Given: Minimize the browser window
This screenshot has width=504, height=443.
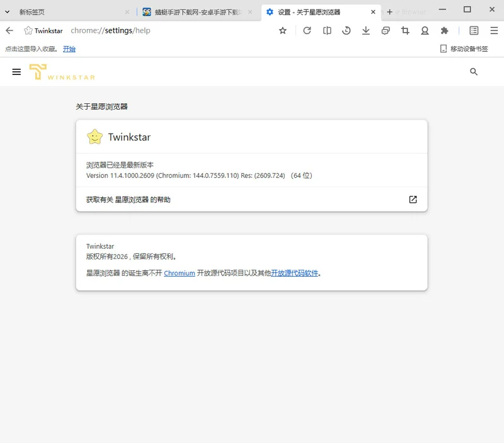Looking at the screenshot, I should (x=443, y=9).
